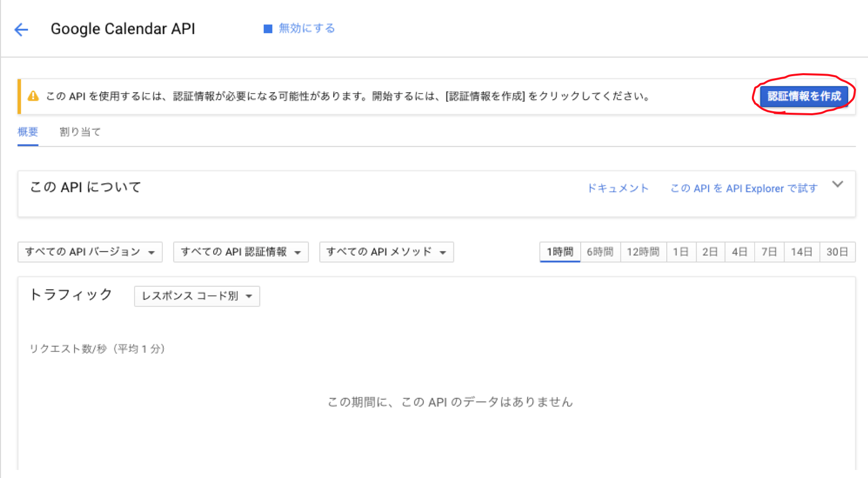
Task: Click the Google Calendar API title
Action: coord(123,29)
